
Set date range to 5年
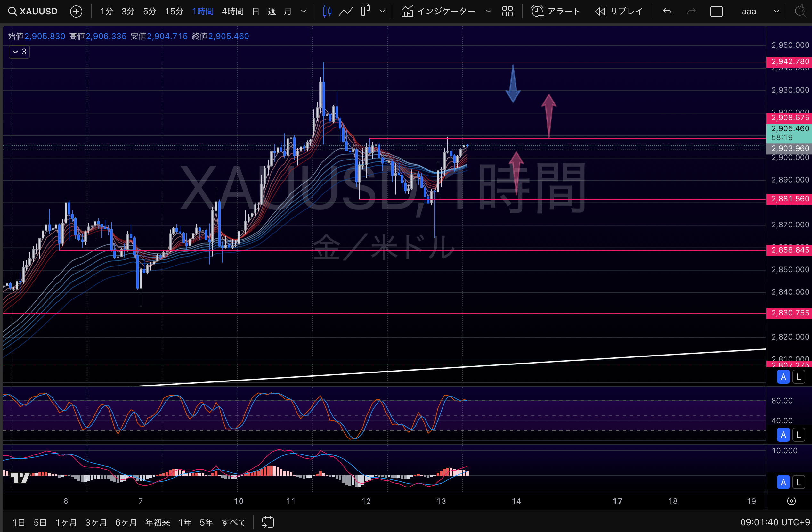pyautogui.click(x=207, y=522)
